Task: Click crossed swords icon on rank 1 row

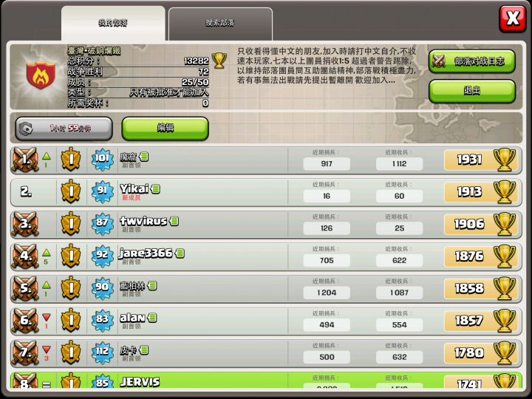Action: tap(25, 160)
